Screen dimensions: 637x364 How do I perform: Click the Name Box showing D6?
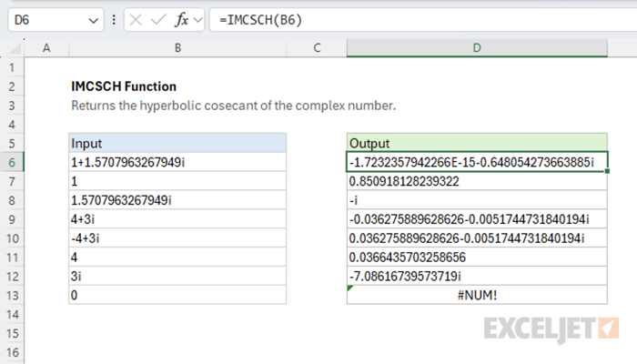tap(45, 20)
